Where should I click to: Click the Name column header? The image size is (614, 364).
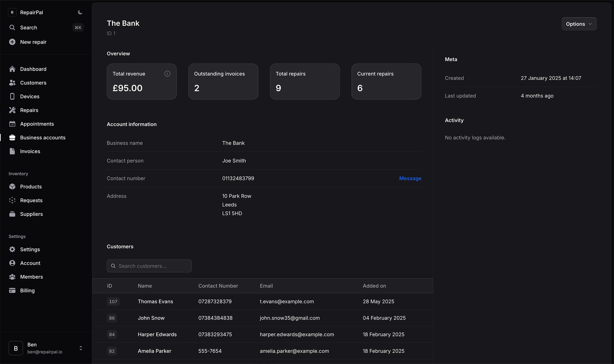click(x=145, y=286)
